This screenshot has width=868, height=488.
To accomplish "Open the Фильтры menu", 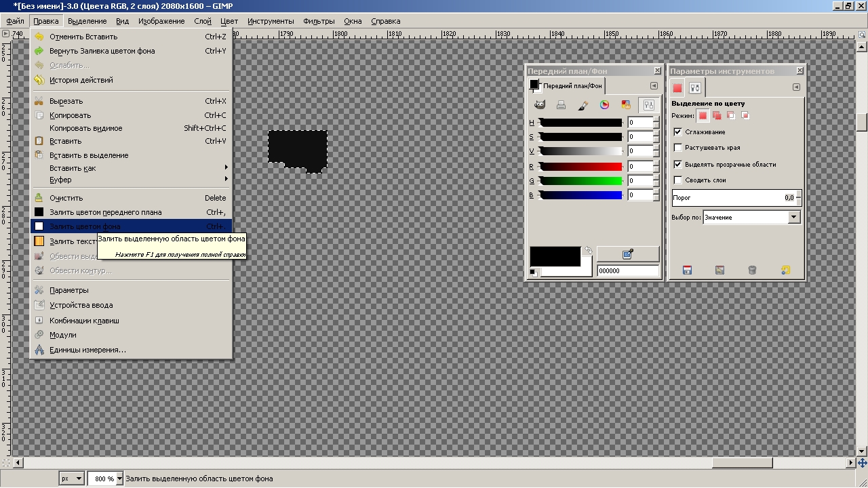I will (x=319, y=21).
